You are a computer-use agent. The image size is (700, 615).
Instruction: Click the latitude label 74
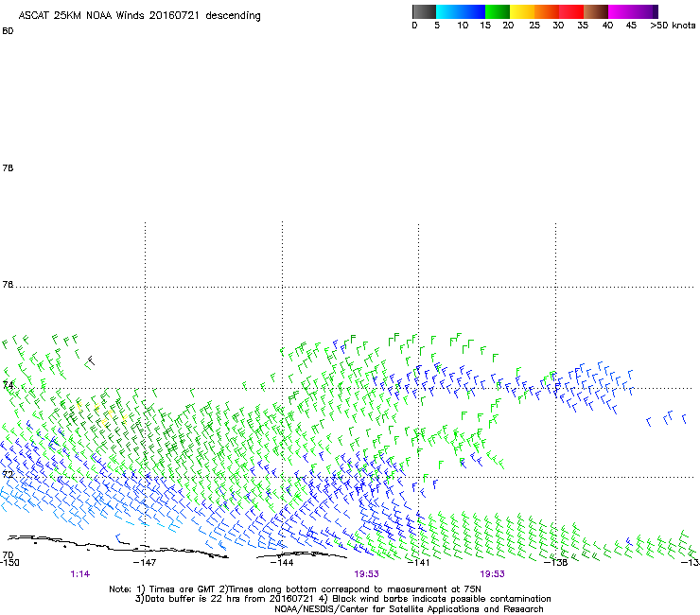click(8, 385)
